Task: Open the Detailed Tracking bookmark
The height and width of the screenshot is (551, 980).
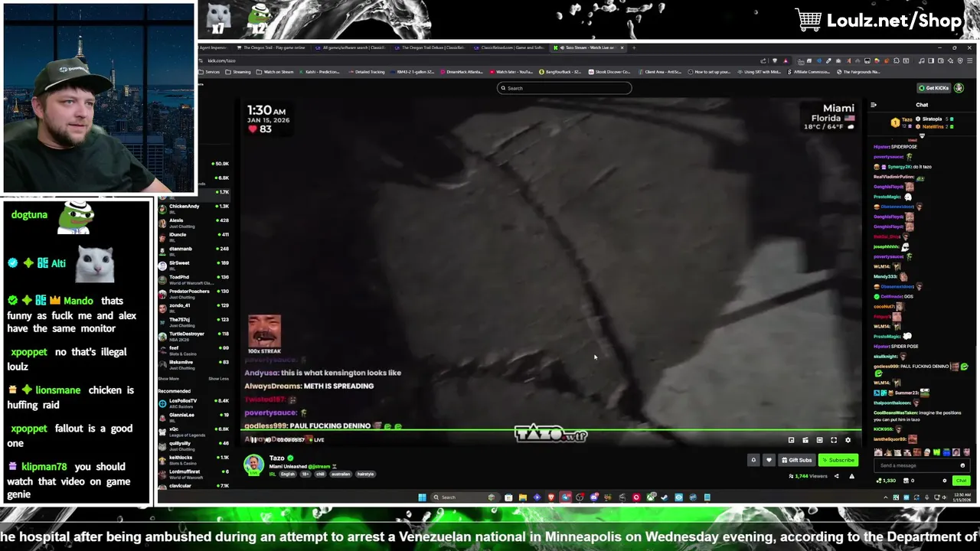Action: [x=367, y=72]
